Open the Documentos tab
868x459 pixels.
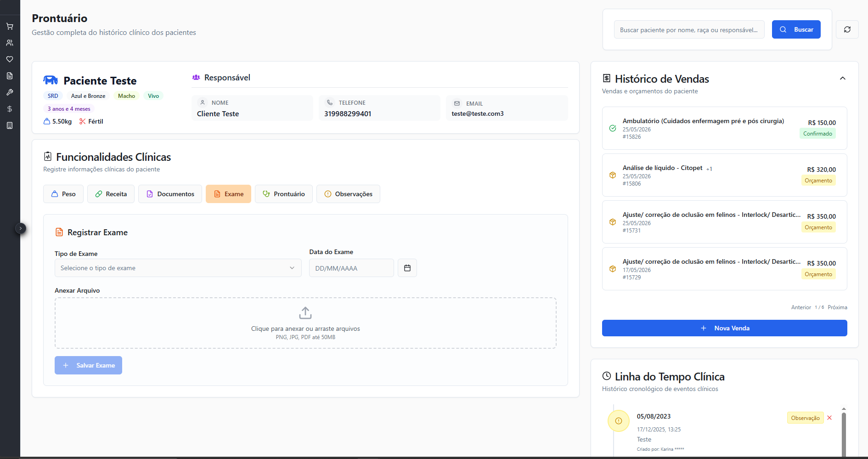(170, 194)
